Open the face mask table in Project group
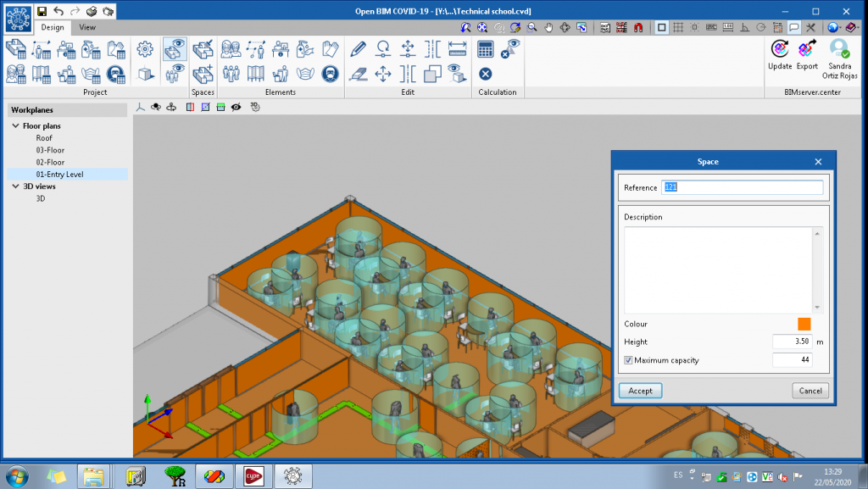 click(x=90, y=74)
